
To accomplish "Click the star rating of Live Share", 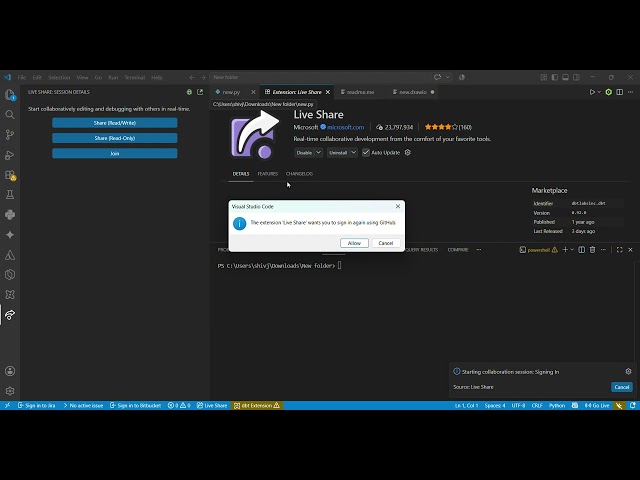I will (x=448, y=127).
